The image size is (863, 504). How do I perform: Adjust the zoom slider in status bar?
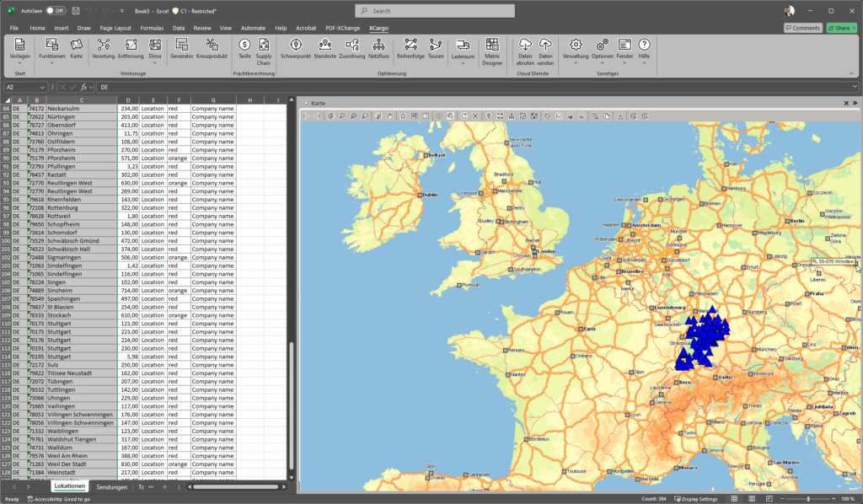coord(807,499)
